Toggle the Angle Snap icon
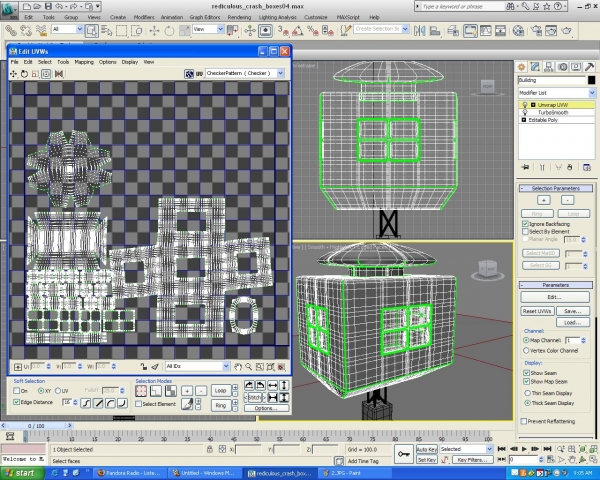The image size is (600, 480). tap(298, 31)
